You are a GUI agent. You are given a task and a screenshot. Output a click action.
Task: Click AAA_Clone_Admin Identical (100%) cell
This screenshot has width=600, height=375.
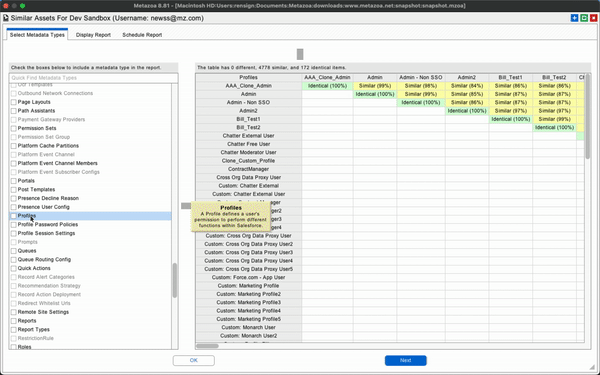coord(327,86)
